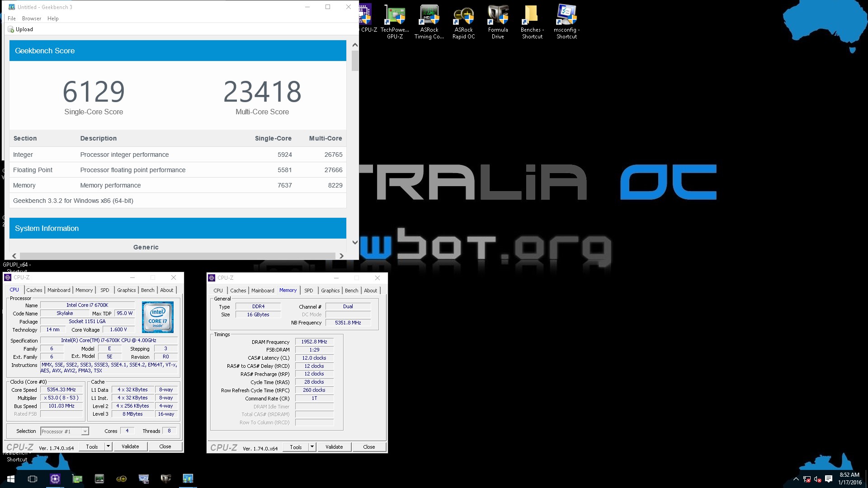The width and height of the screenshot is (868, 488).
Task: Click the Intel Core i7 logo
Action: [x=157, y=318]
